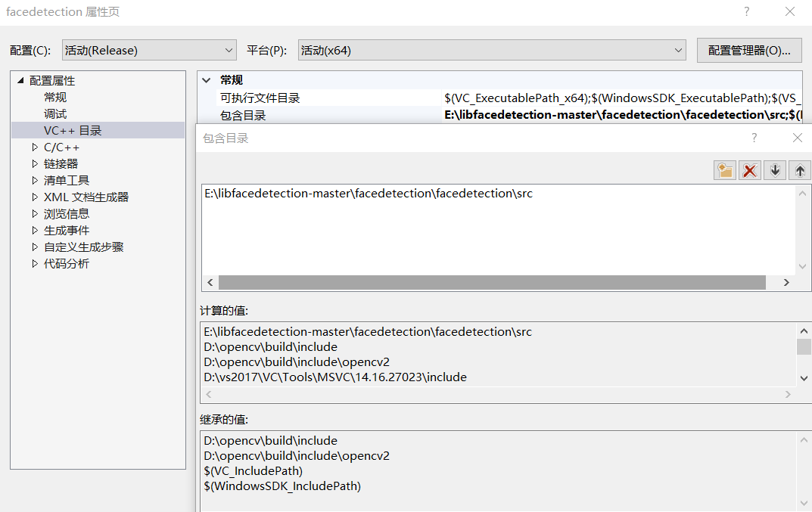Screen dimensions: 812x512
Task: Click the src path in edit box
Action: [x=369, y=193]
